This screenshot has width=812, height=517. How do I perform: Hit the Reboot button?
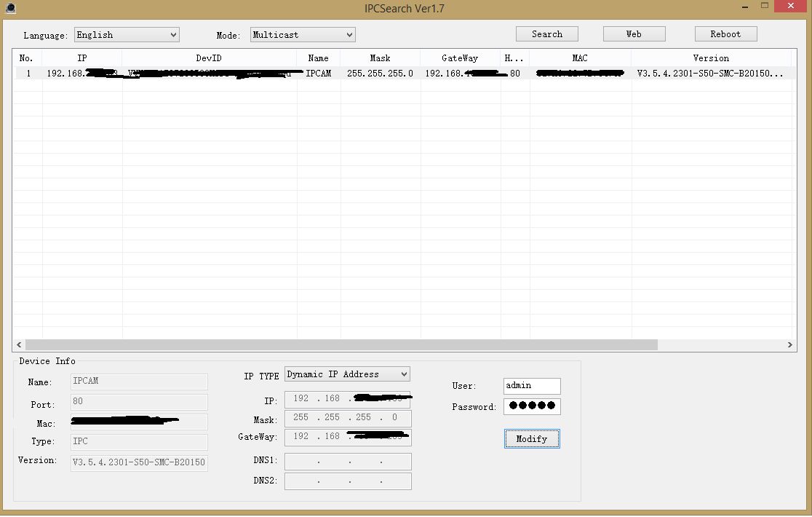pos(725,34)
